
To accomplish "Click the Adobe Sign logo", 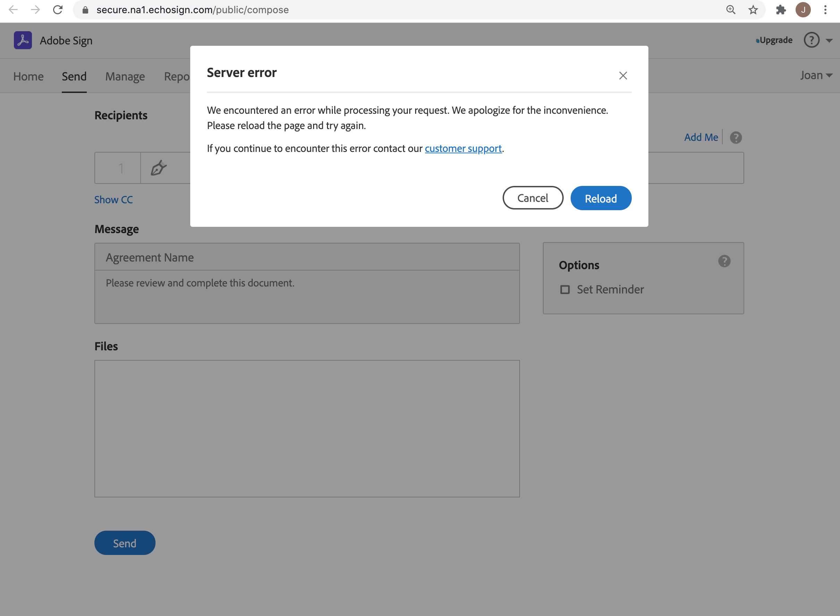I will pos(23,40).
